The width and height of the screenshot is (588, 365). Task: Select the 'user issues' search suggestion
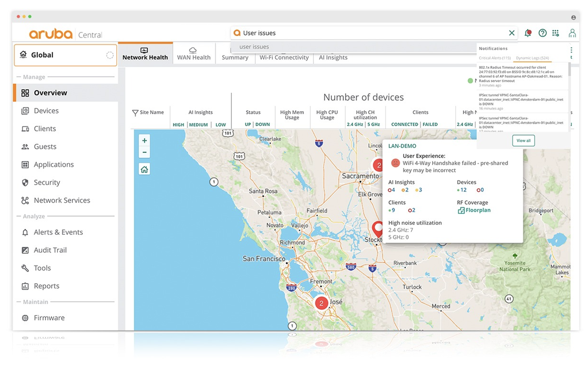[353, 47]
